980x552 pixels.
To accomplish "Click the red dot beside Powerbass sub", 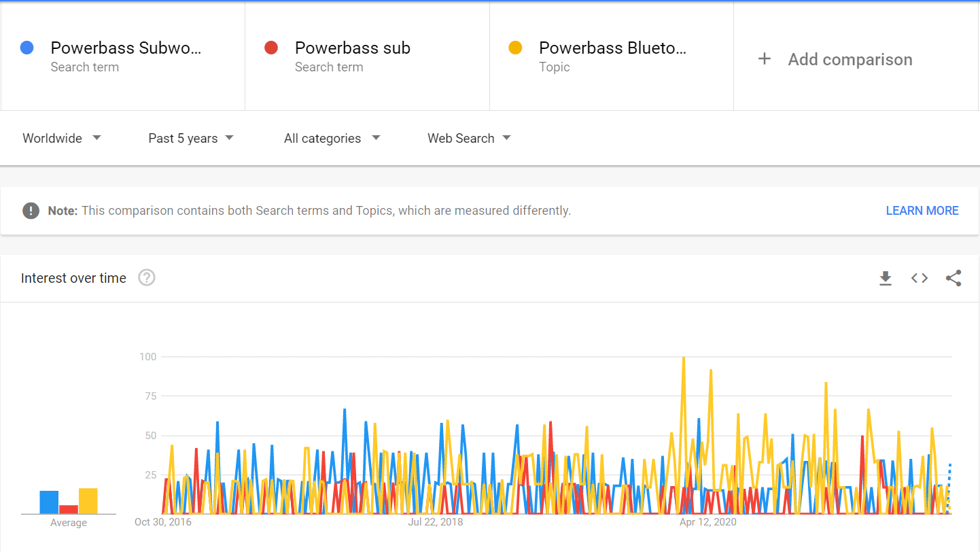I will click(x=271, y=48).
